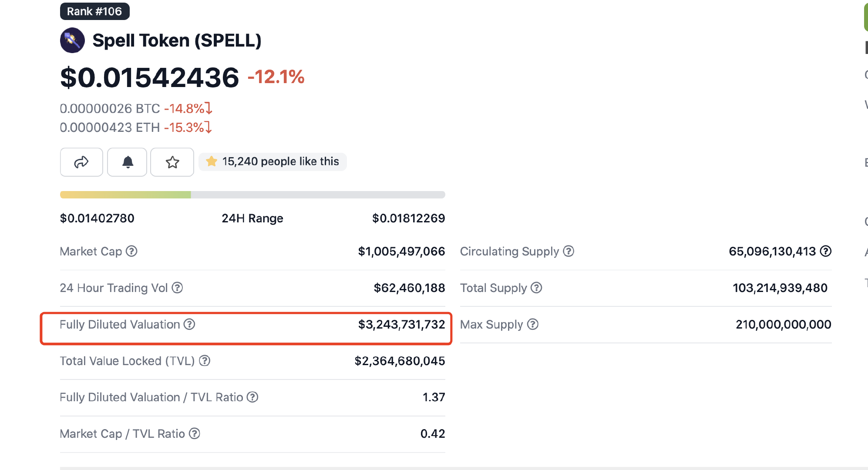868x470 pixels.
Task: Click the red BTC percentage change arrow
Action: (208, 109)
